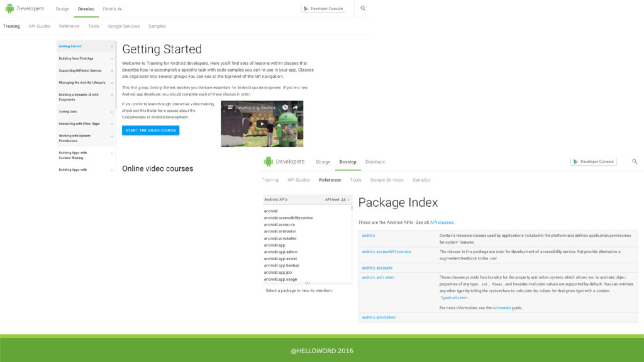Click the share arrow on the video
The width and height of the screenshot is (644, 362).
point(295,107)
